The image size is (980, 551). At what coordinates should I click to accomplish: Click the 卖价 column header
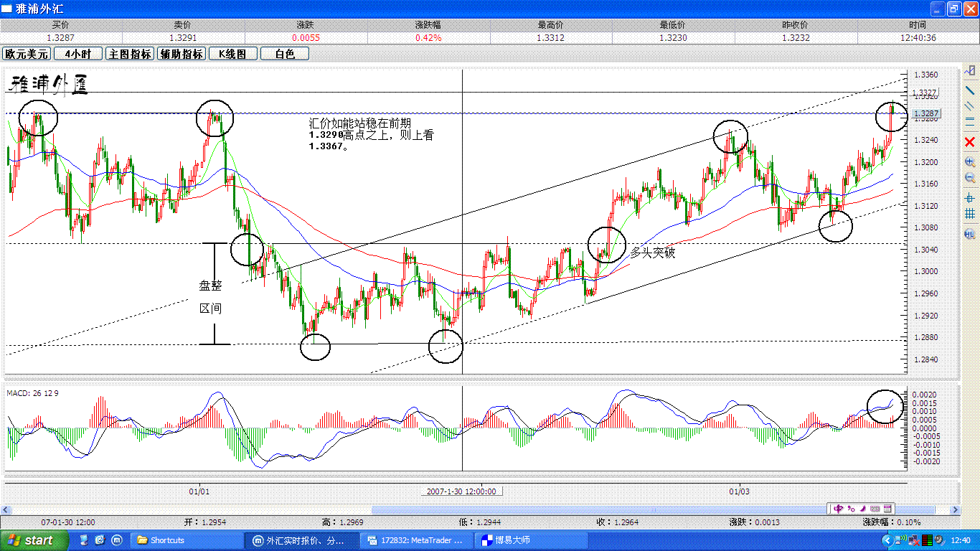183,25
